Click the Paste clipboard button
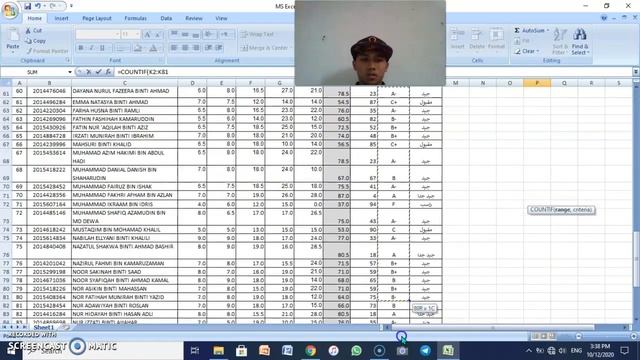 [13, 40]
